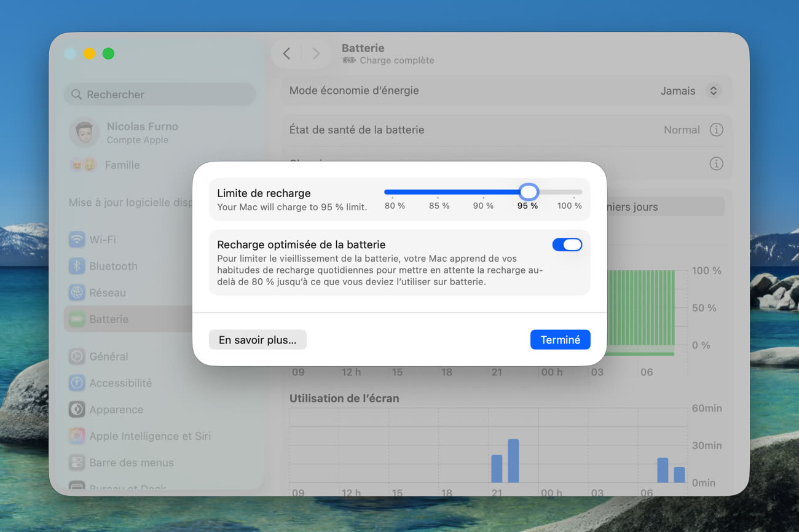
Task: Open Nicolas Furno Compte Apple profile
Action: [141, 133]
